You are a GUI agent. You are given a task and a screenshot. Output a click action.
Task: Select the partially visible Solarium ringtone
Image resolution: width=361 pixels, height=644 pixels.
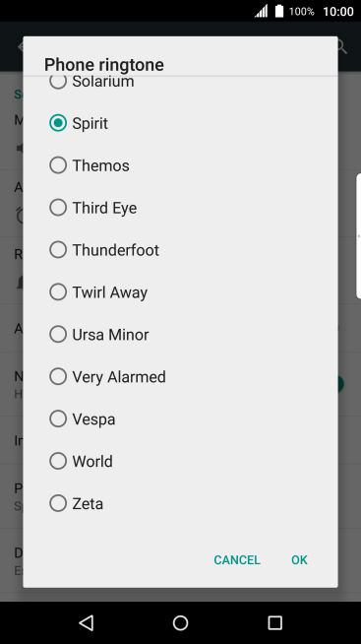pos(181,84)
